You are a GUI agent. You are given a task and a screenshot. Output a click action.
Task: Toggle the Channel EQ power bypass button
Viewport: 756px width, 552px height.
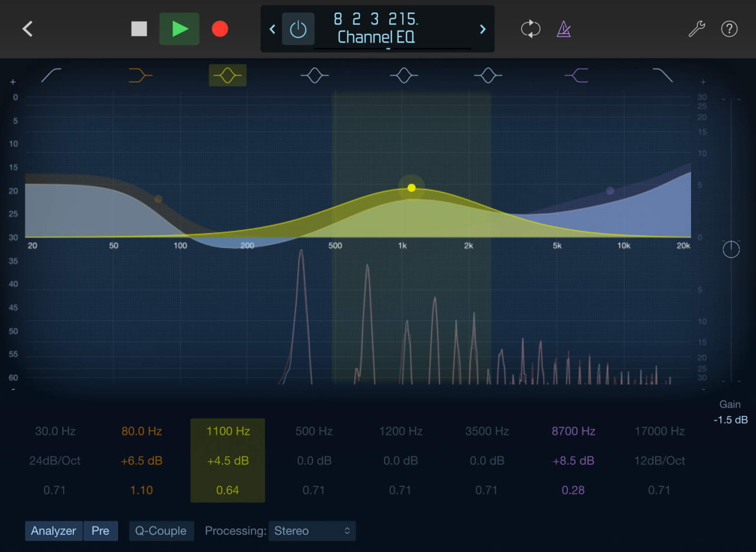click(298, 28)
